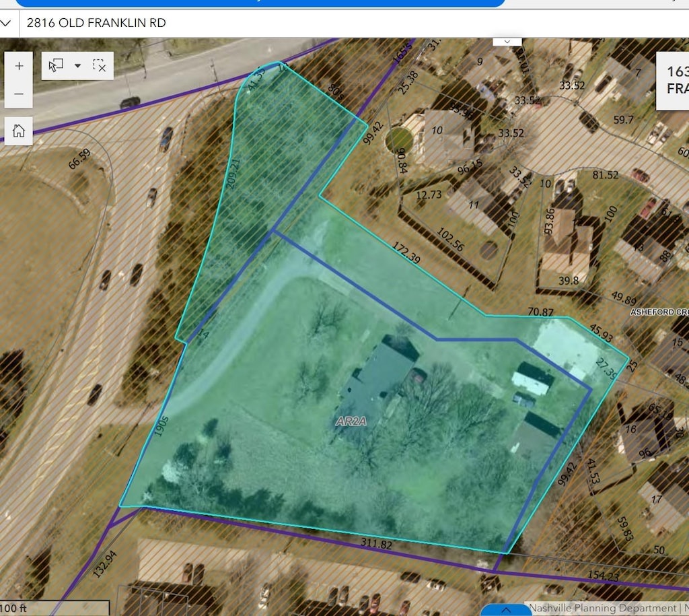
Task: Return map to home extent
Action: tap(18, 131)
